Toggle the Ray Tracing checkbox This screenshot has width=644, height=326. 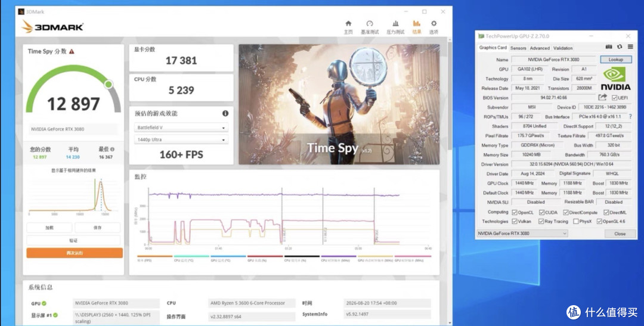coord(540,221)
